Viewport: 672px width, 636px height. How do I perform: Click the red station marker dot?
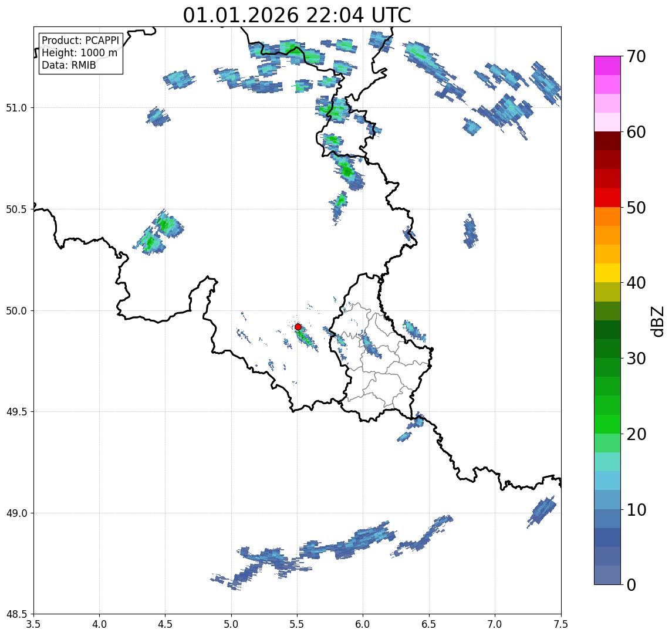point(298,327)
